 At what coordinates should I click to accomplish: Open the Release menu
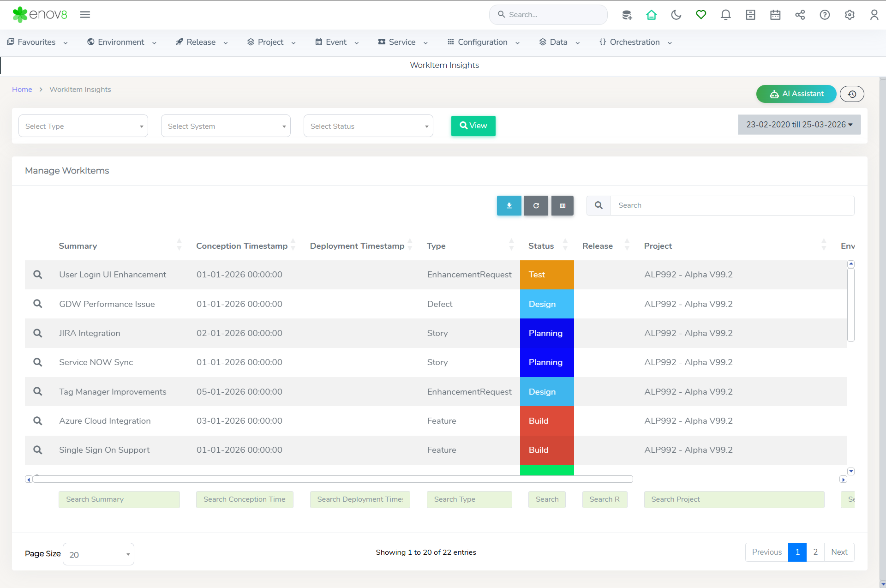(202, 42)
